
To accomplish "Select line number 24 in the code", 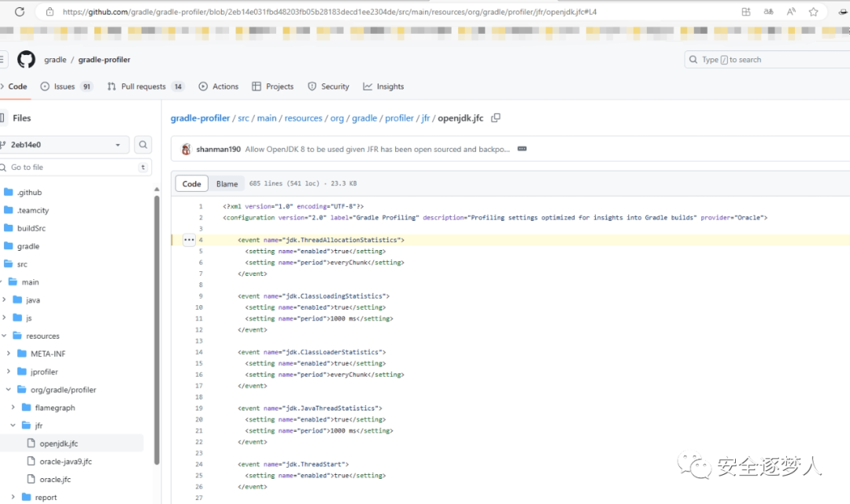I will [x=199, y=464].
